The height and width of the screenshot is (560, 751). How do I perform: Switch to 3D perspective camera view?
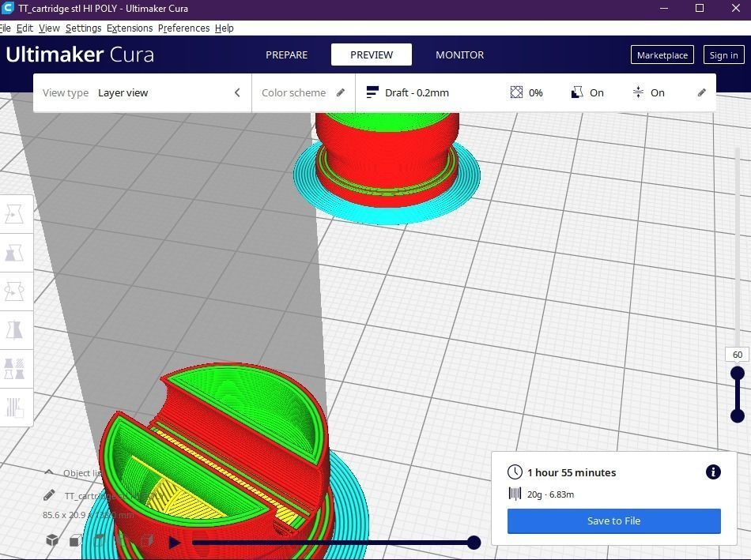point(52,541)
